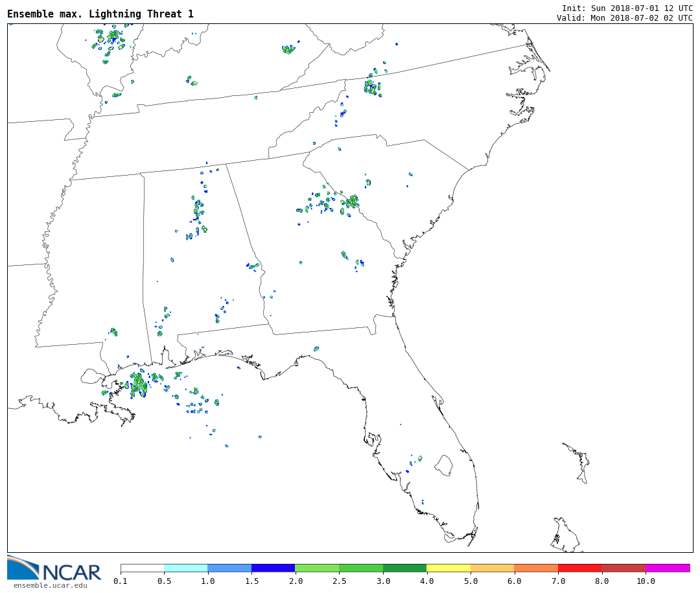Click the Lake Okeechobee outline in Florida

click(x=444, y=465)
